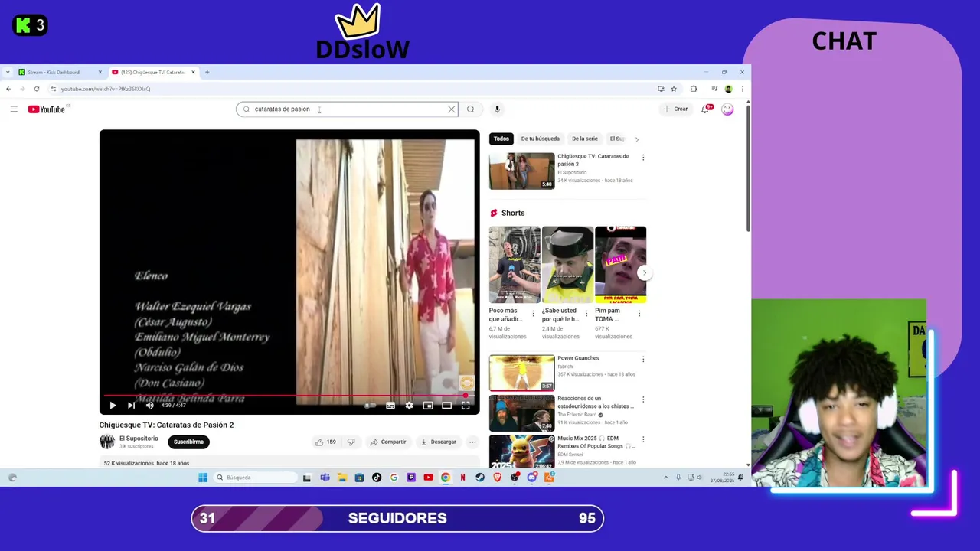Open the El Supositorio channel name
The height and width of the screenshot is (551, 980).
point(139,439)
